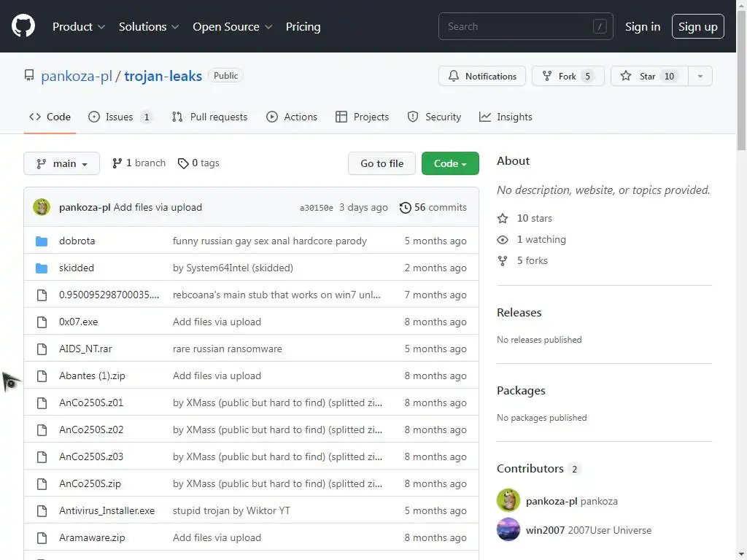747x560 pixels.
Task: Open the GitHub home logo
Action: (23, 26)
